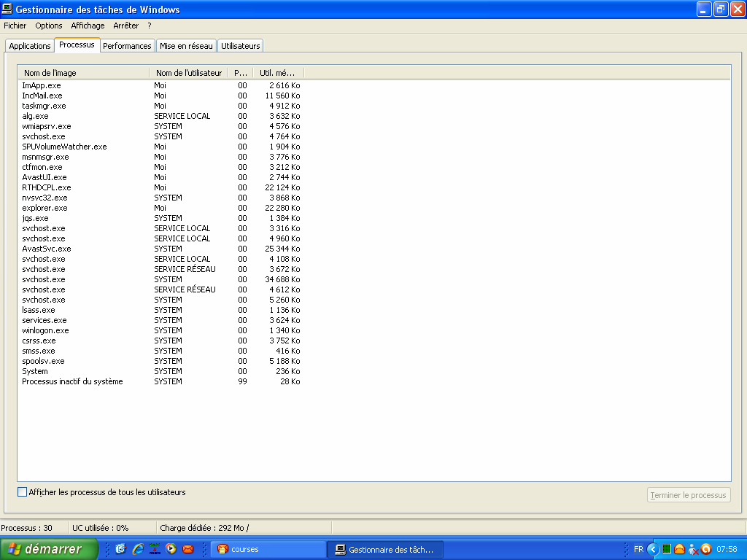Select the alg.exe process row
The width and height of the screenshot is (747, 560).
point(161,116)
